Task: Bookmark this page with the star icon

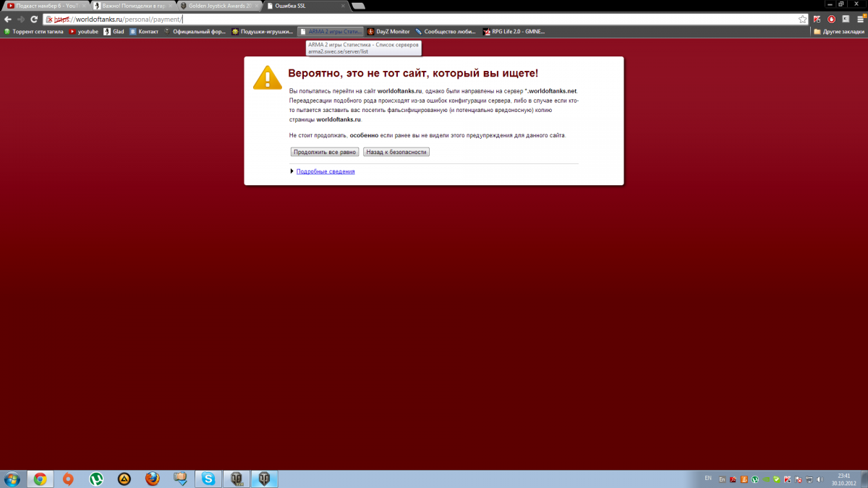Action: (x=802, y=20)
